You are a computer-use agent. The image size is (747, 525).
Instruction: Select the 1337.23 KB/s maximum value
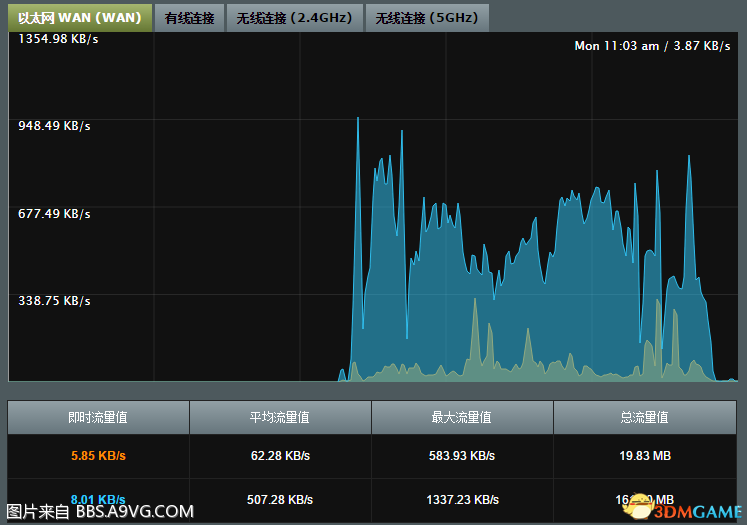pos(462,499)
